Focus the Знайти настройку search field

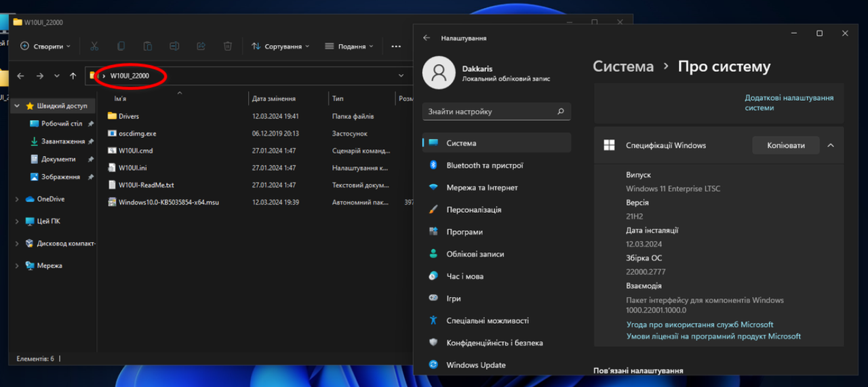coord(496,111)
